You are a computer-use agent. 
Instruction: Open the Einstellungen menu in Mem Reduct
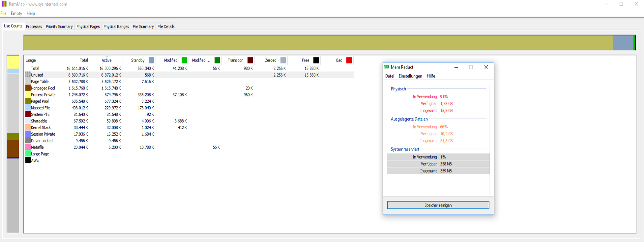pyautogui.click(x=410, y=76)
